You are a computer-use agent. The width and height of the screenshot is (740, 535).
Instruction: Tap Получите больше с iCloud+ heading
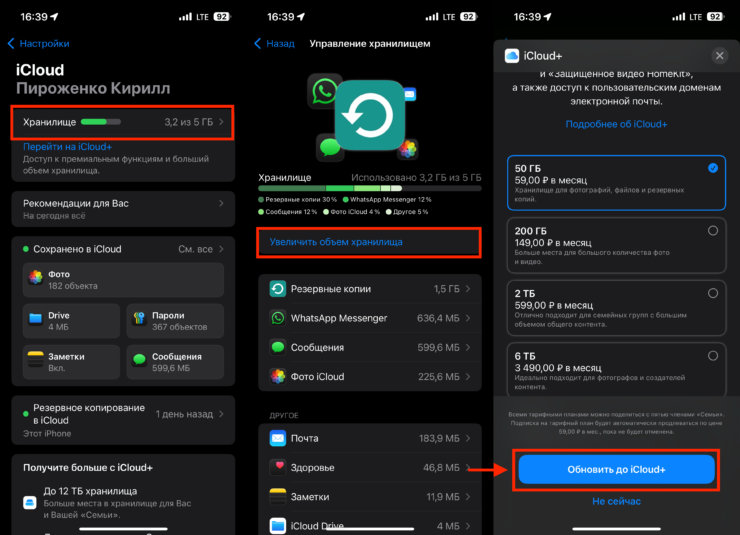(88, 468)
